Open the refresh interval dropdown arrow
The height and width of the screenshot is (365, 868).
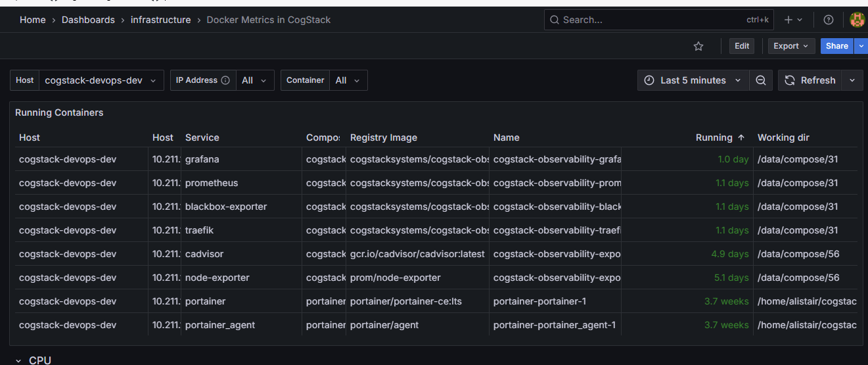(852, 80)
